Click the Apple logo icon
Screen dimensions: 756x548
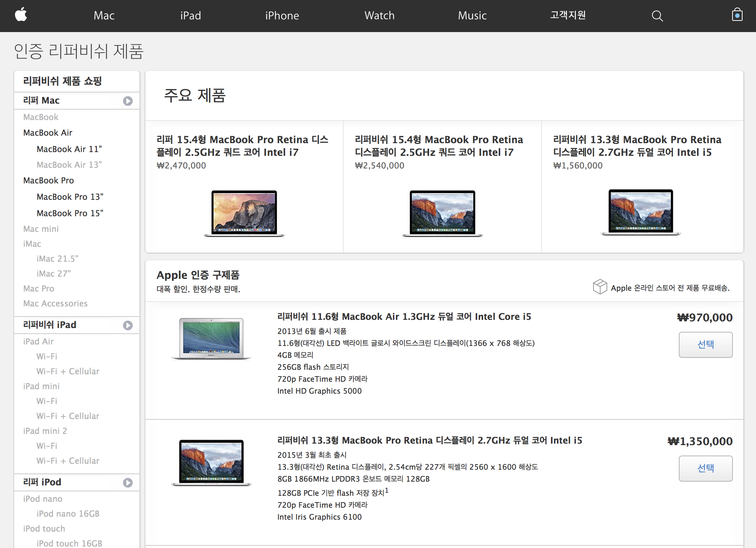point(21,15)
